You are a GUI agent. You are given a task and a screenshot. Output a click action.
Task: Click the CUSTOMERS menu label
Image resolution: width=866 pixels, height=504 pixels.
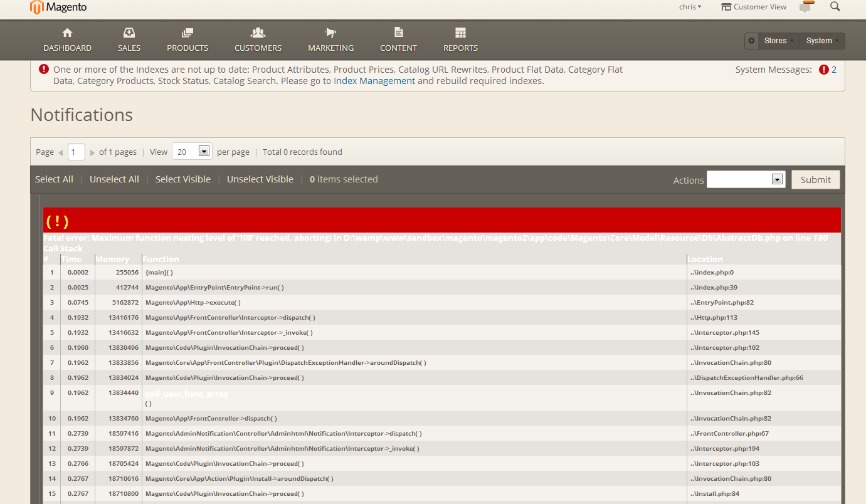pyautogui.click(x=258, y=48)
